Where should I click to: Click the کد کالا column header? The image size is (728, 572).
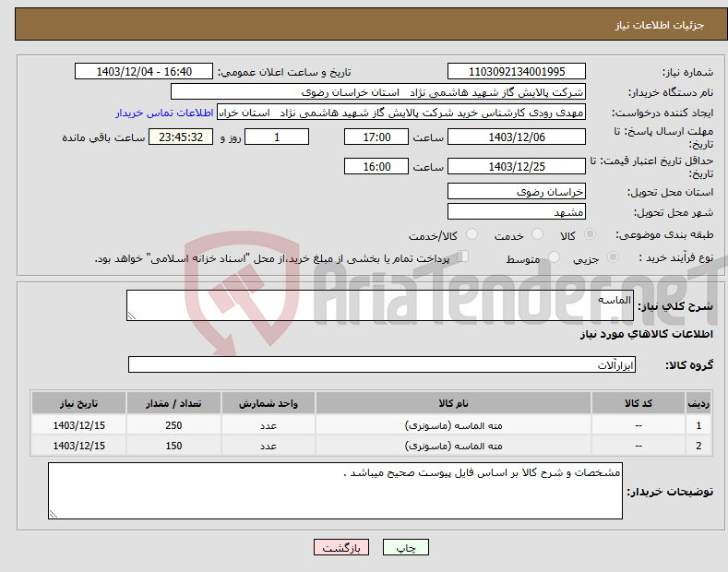(x=638, y=403)
